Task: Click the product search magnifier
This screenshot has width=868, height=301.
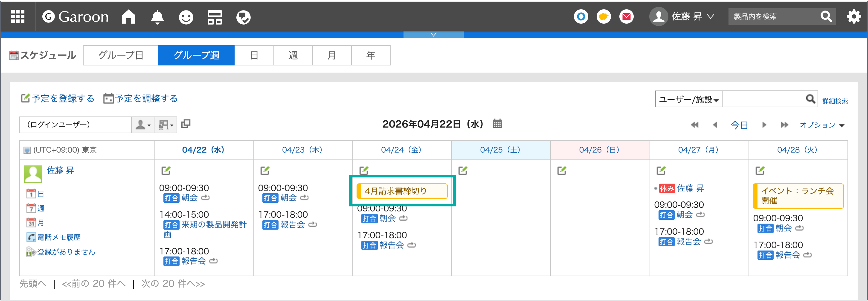Action: [x=826, y=16]
